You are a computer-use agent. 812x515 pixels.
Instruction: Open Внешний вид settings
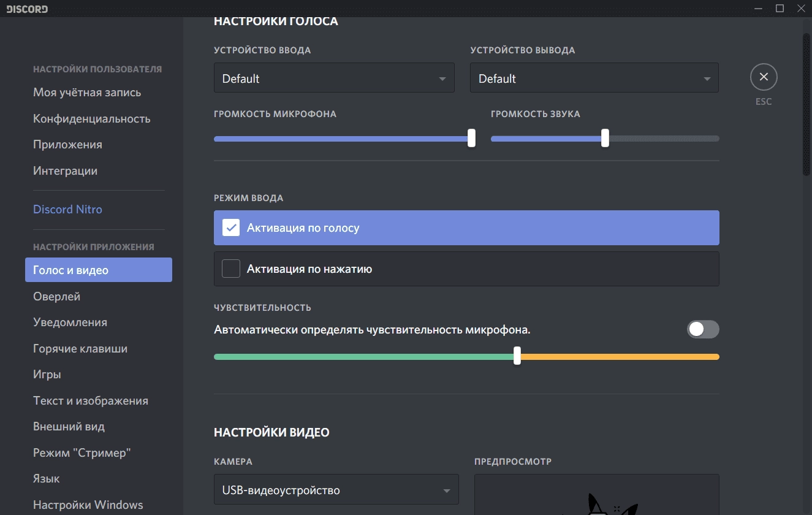(69, 427)
